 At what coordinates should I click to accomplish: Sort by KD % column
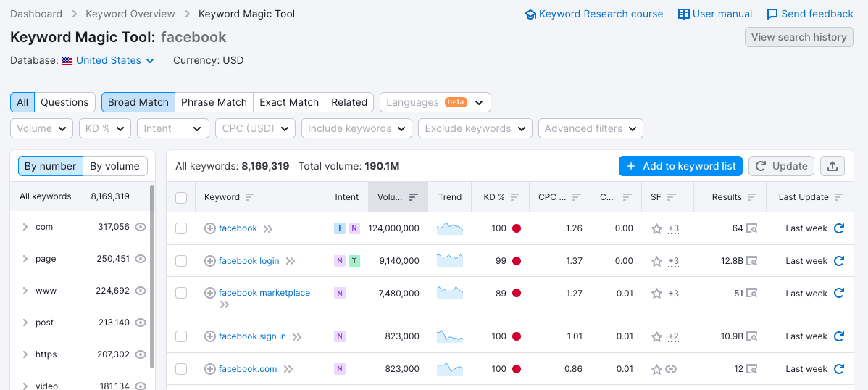[x=515, y=197]
